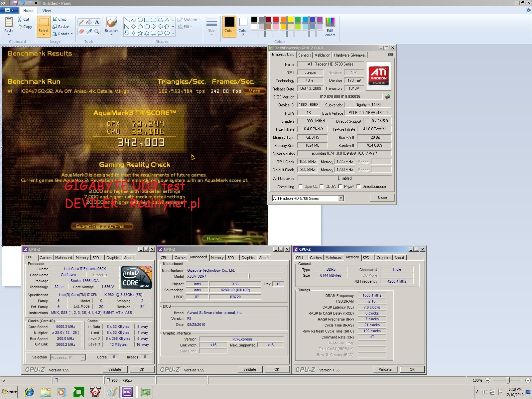
Task: Select the Text tool in Paint
Action: tap(97, 22)
